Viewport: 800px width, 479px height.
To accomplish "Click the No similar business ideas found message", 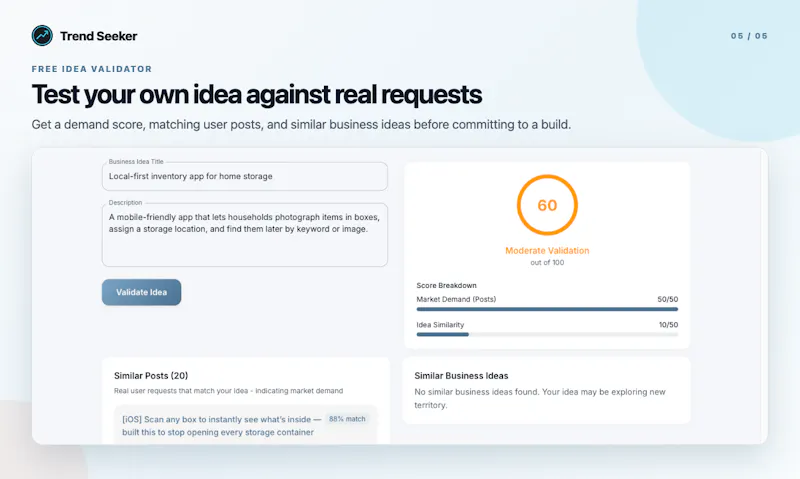I will point(540,398).
